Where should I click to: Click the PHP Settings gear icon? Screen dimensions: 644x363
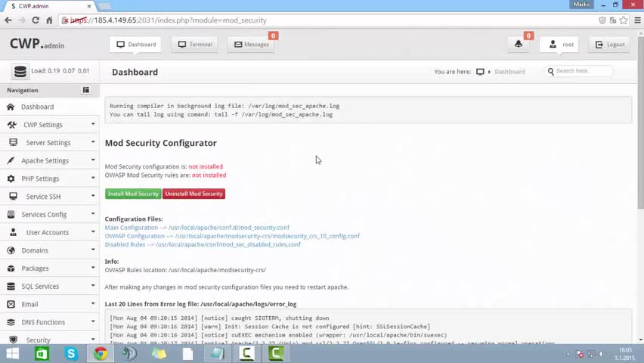[11, 178]
